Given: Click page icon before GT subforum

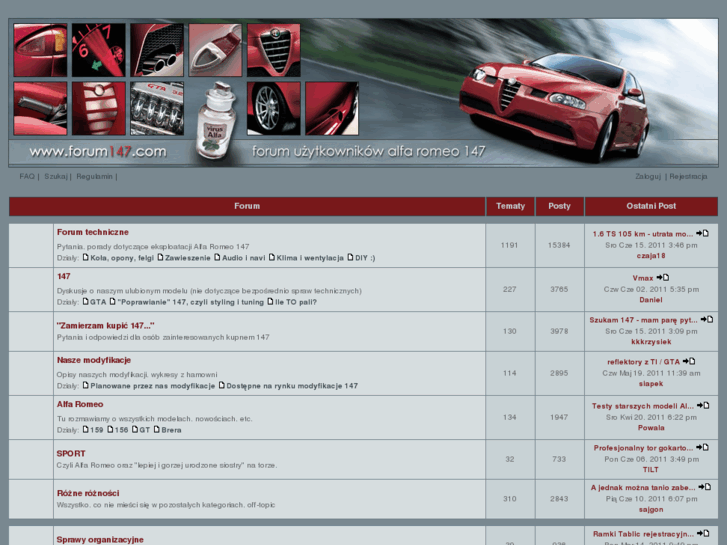Looking at the screenshot, I should 134,430.
